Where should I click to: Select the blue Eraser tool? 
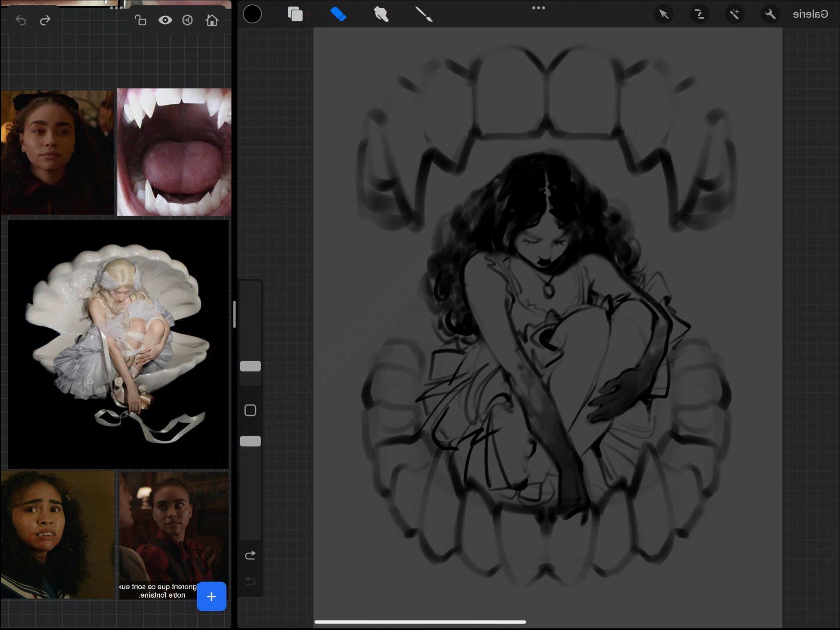point(338,14)
